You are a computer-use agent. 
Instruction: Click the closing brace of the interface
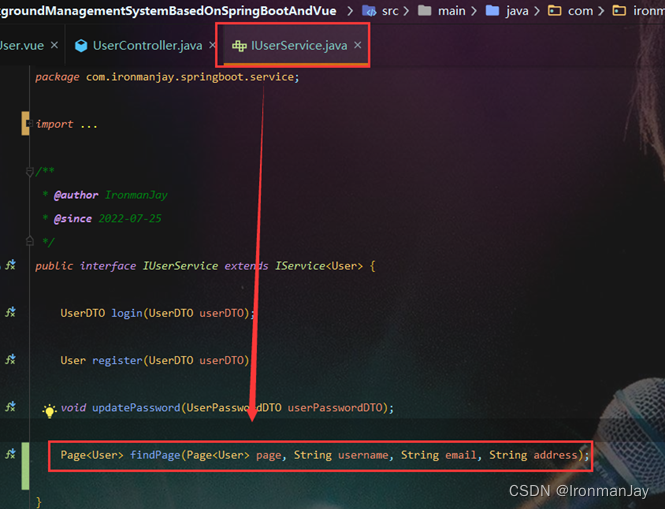(39, 502)
